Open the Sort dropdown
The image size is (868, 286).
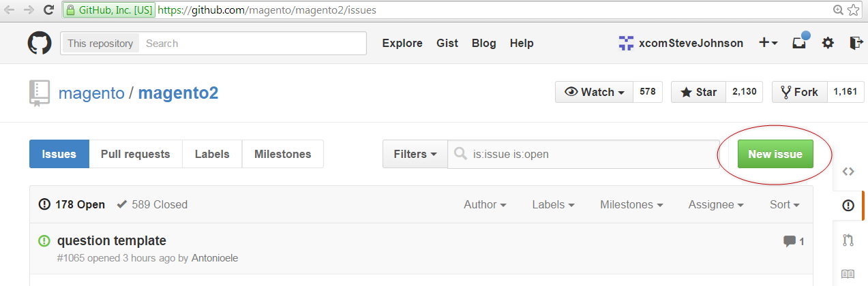(x=785, y=204)
